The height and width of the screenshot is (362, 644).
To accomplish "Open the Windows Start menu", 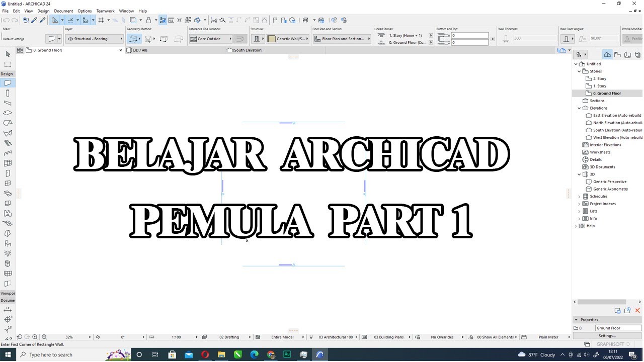I will pos(8,355).
